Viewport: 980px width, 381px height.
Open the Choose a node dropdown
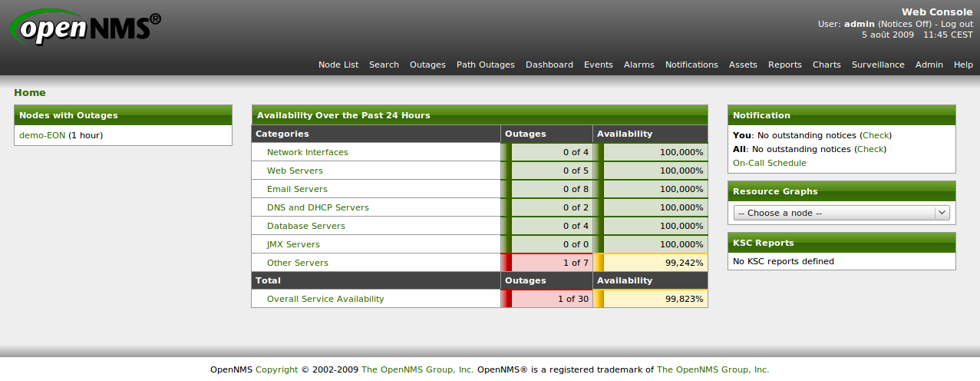click(841, 213)
